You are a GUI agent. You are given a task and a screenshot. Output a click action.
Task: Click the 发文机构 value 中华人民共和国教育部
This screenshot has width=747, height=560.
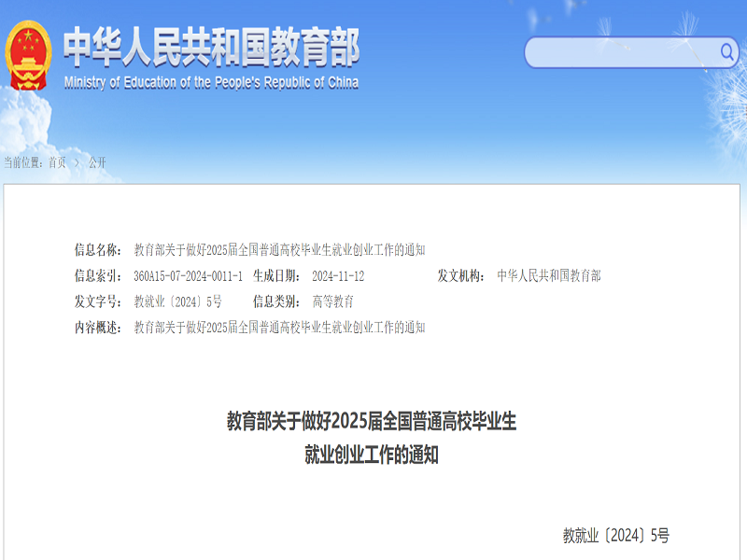tap(549, 275)
